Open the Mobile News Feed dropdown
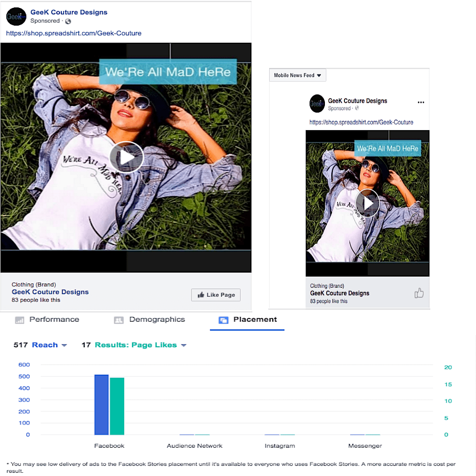This screenshot has width=476, height=476. click(x=297, y=75)
